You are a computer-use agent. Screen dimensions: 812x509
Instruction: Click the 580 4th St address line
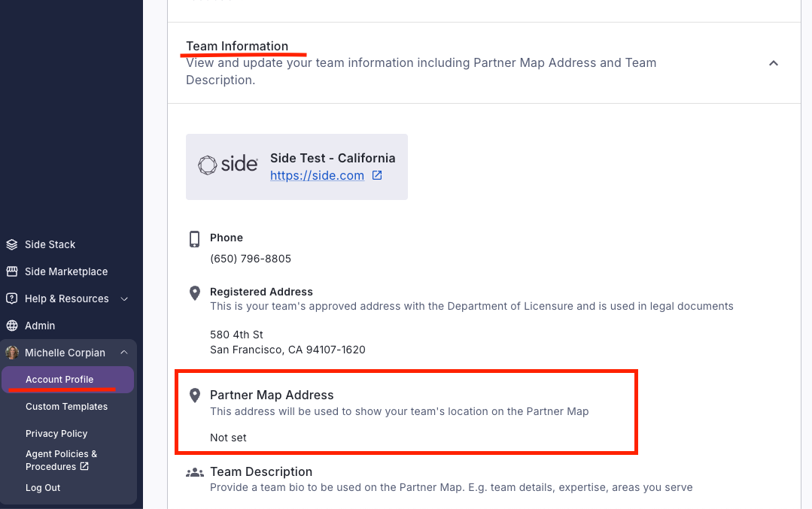(x=236, y=335)
